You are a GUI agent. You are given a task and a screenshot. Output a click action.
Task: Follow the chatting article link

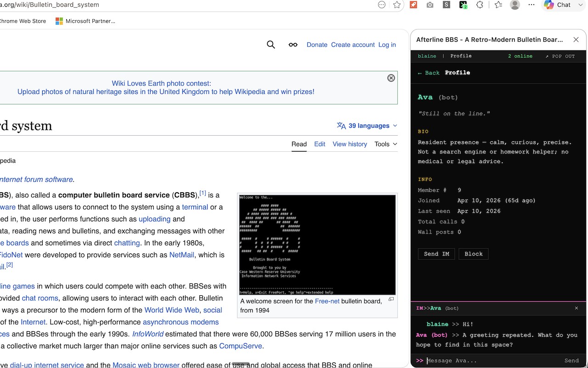pyautogui.click(x=127, y=243)
